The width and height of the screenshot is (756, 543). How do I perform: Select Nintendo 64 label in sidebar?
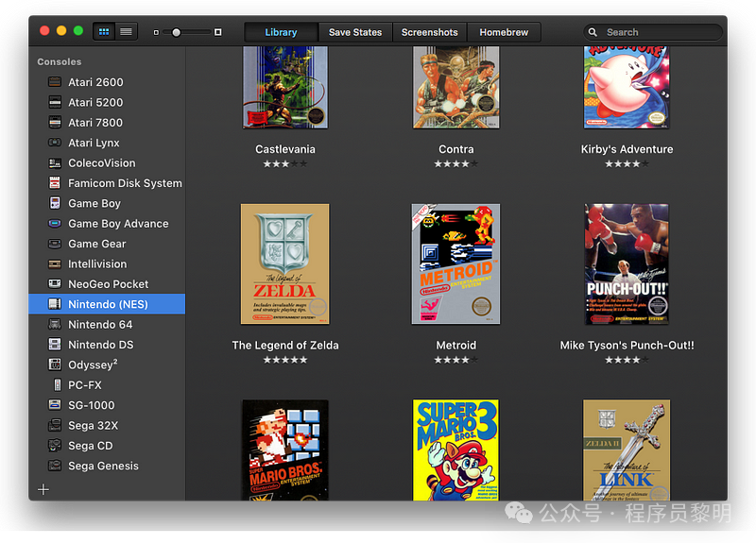(x=100, y=325)
